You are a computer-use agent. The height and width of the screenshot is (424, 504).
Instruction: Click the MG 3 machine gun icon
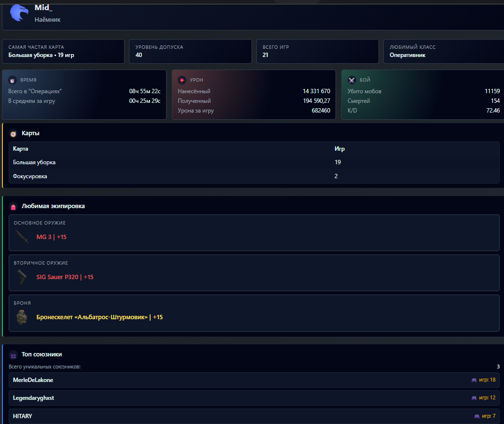pyautogui.click(x=22, y=237)
